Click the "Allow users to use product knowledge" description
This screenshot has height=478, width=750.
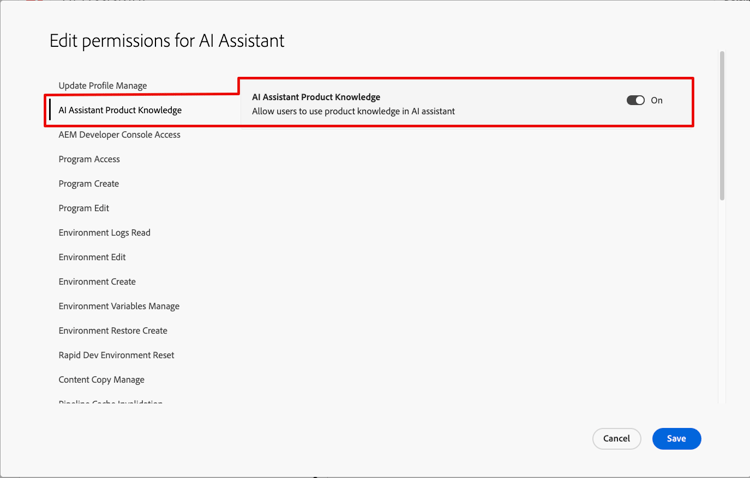[x=353, y=111]
